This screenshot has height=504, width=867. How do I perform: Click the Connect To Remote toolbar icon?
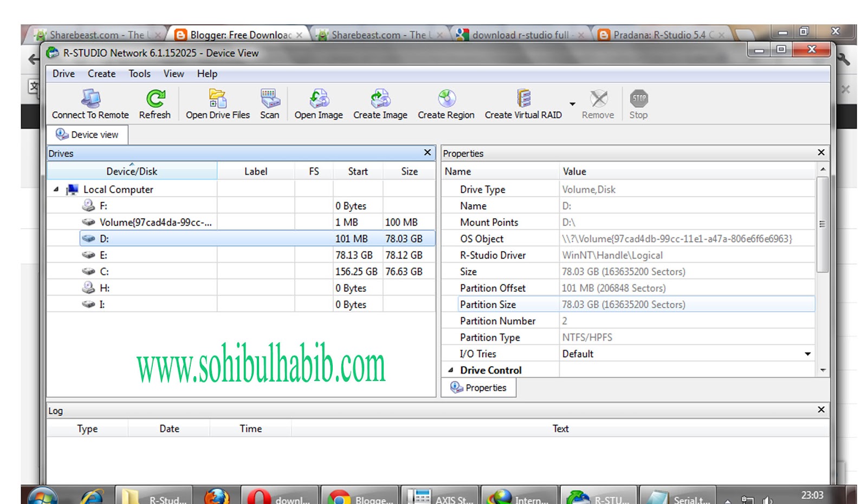tap(90, 104)
